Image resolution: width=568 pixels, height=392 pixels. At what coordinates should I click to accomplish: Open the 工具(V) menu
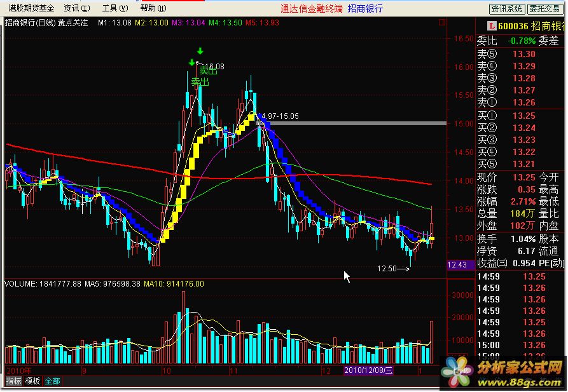(115, 8)
